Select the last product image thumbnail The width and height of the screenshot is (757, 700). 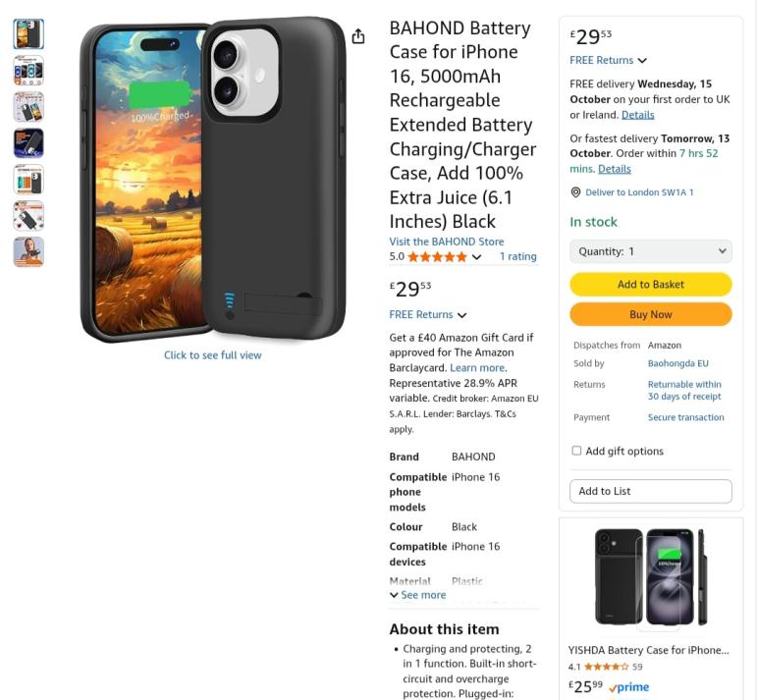coord(28,251)
